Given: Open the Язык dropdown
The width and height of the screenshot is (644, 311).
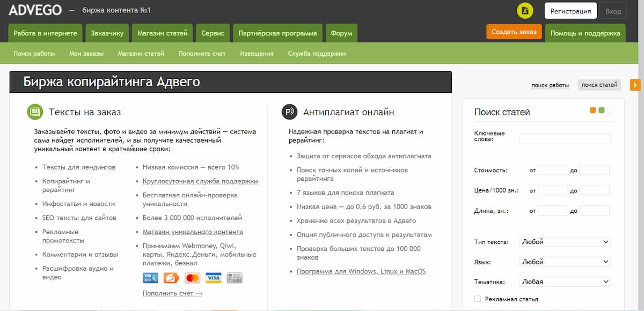Looking at the screenshot, I should pos(564,261).
